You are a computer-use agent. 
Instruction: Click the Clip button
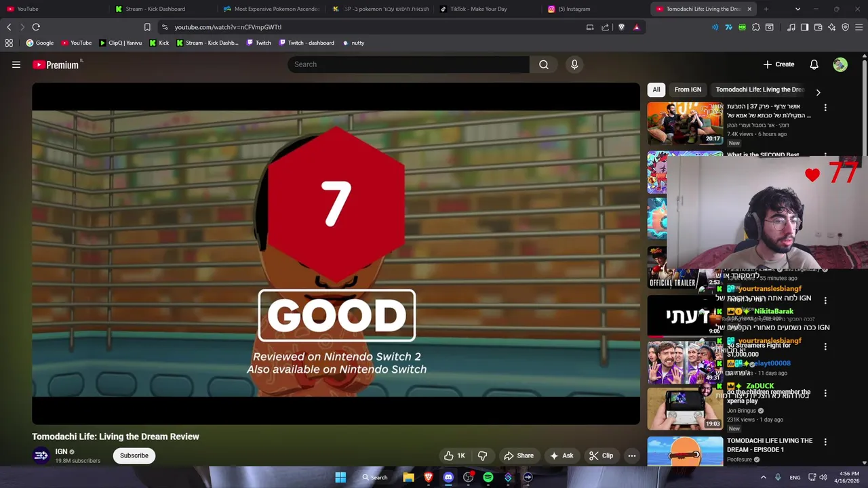(x=601, y=455)
